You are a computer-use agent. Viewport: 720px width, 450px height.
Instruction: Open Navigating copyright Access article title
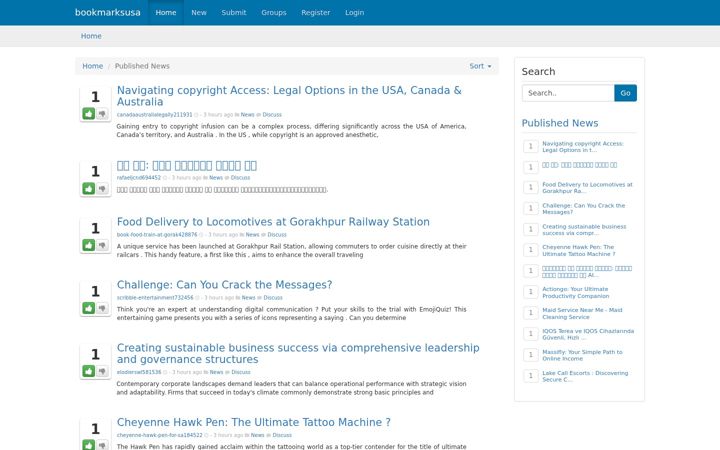pyautogui.click(x=289, y=96)
